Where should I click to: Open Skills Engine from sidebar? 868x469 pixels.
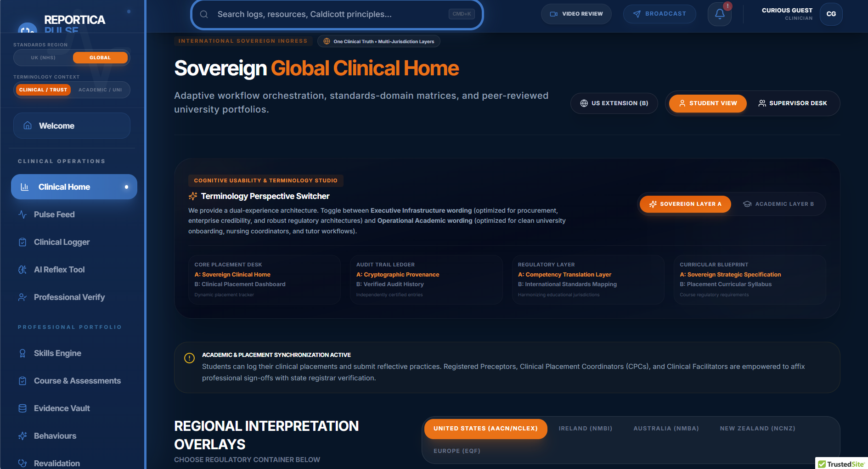(74, 353)
